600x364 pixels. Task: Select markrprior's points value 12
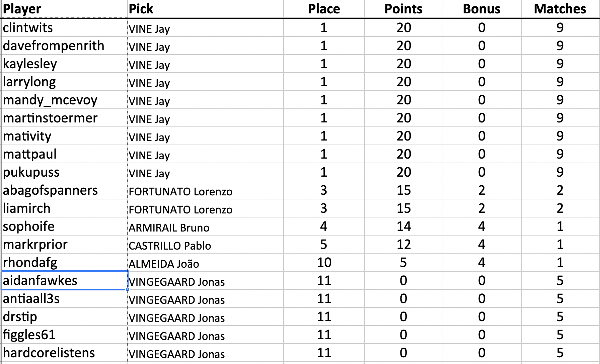(x=403, y=244)
